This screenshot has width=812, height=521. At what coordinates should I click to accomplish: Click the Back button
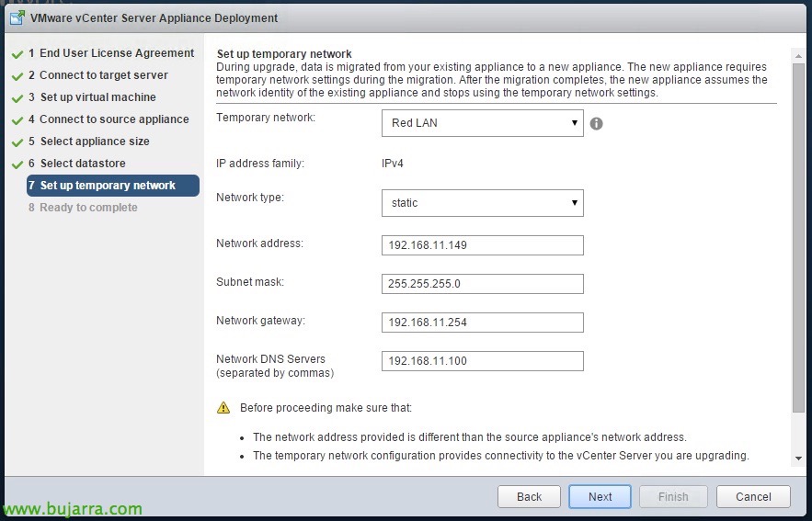coord(529,497)
